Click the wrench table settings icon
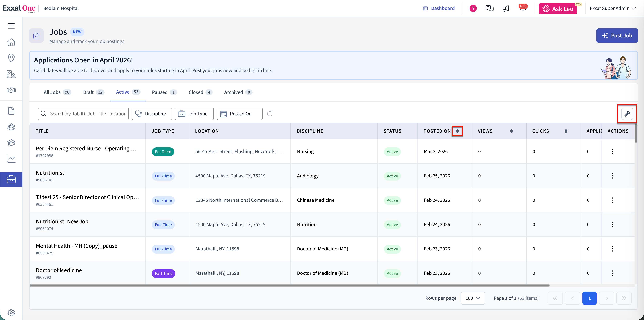Viewport: 644px width, 320px height. [x=627, y=114]
